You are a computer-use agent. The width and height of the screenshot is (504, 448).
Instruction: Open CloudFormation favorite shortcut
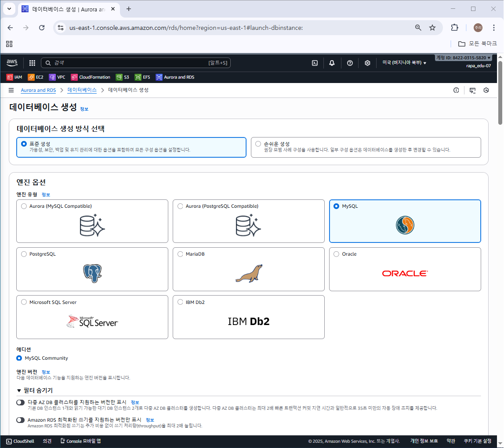pos(91,77)
